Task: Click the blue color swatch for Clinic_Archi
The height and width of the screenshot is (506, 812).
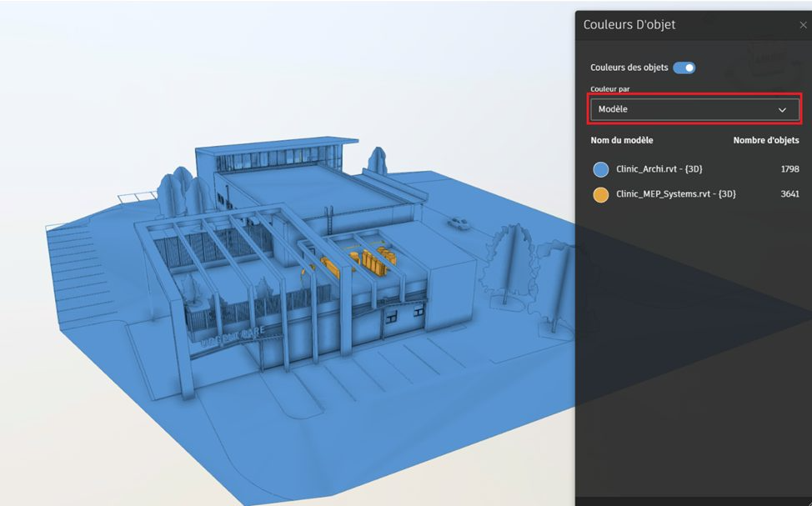Action: pyautogui.click(x=600, y=169)
